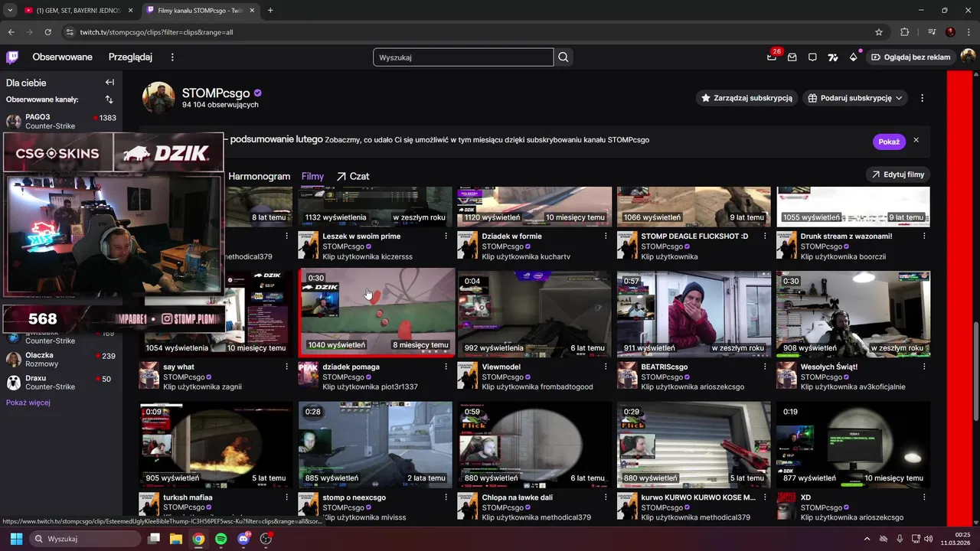This screenshot has height=551, width=980.
Task: Open a new Chrome tab
Action: point(270,11)
